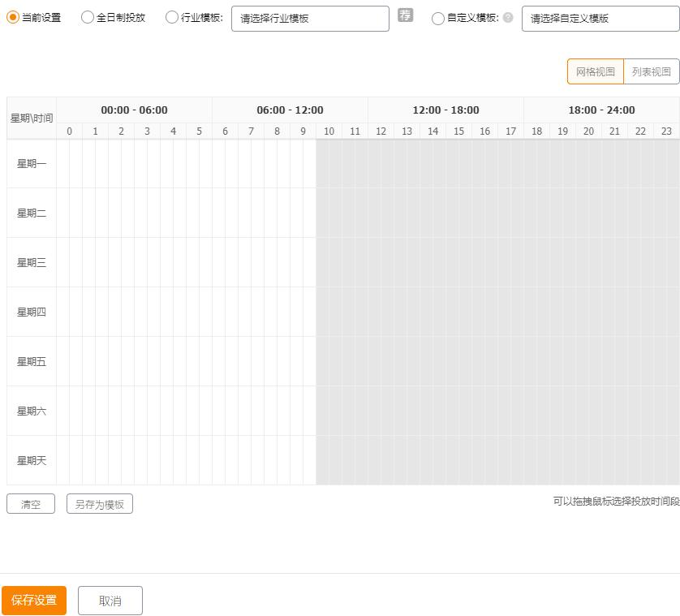Cancel changes with the 取消 button

pos(110,601)
